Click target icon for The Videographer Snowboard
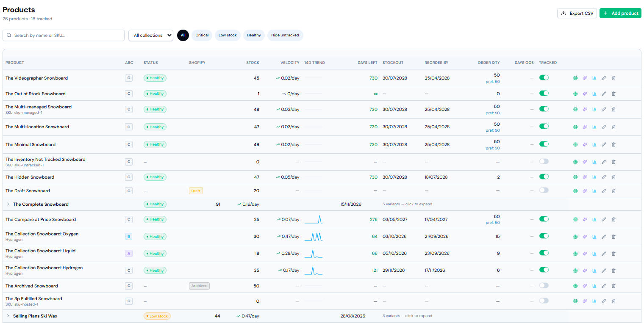 (x=575, y=78)
